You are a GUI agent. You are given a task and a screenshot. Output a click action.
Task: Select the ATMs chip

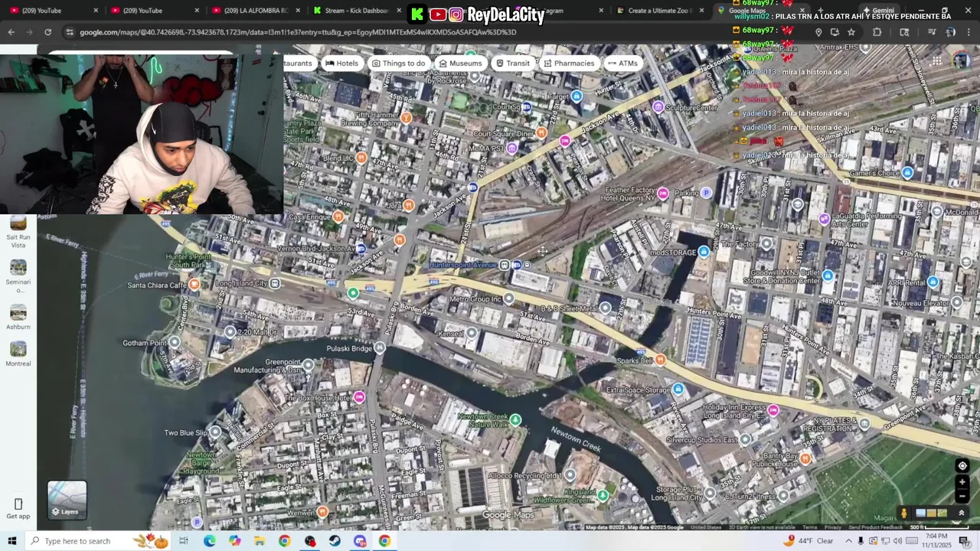pyautogui.click(x=622, y=64)
